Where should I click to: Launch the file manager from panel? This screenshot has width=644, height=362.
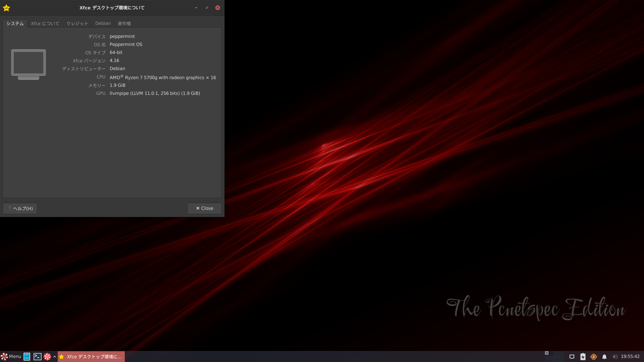pyautogui.click(x=27, y=357)
